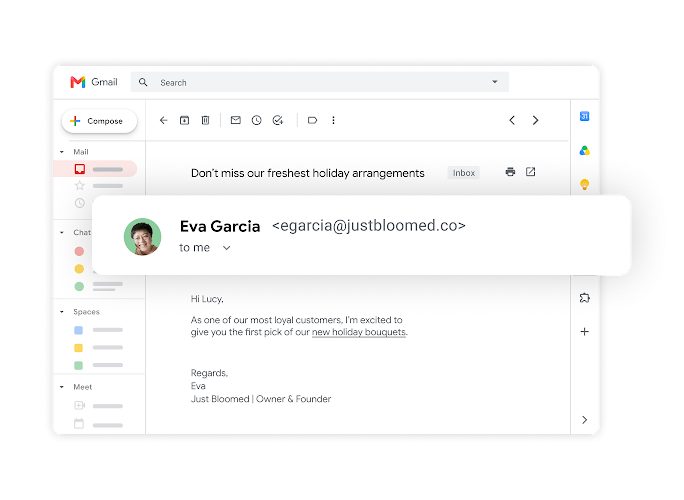
Task: Click the green chat contact dot
Action: pyautogui.click(x=79, y=286)
